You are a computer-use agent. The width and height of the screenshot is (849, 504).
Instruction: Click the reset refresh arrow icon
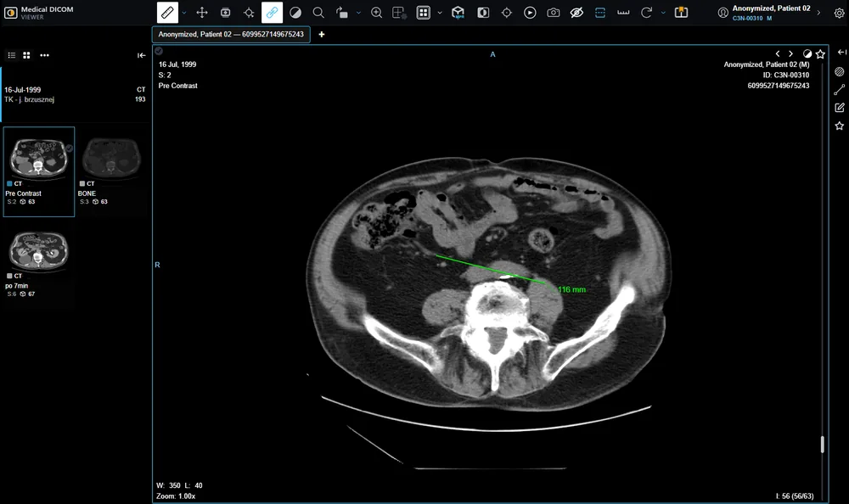pyautogui.click(x=646, y=13)
